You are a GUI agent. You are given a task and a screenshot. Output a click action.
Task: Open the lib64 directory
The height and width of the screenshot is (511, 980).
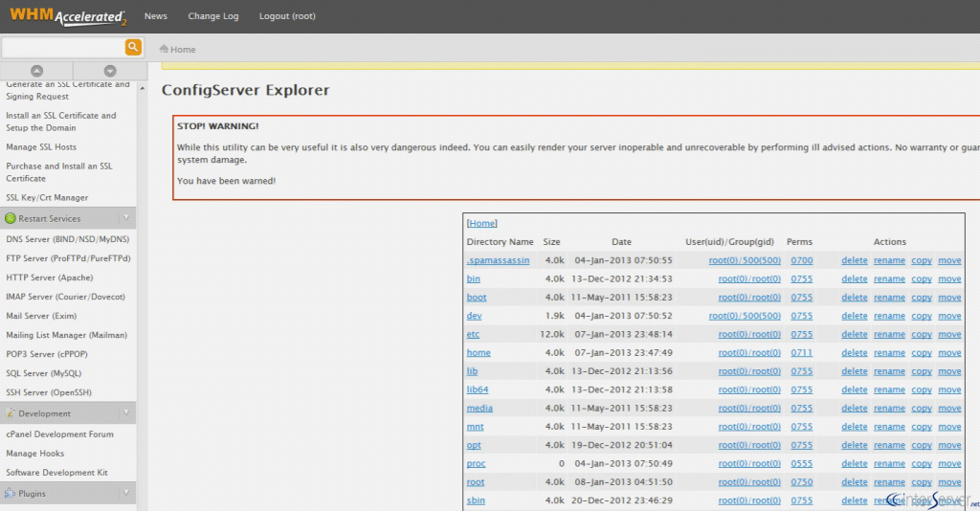(478, 389)
